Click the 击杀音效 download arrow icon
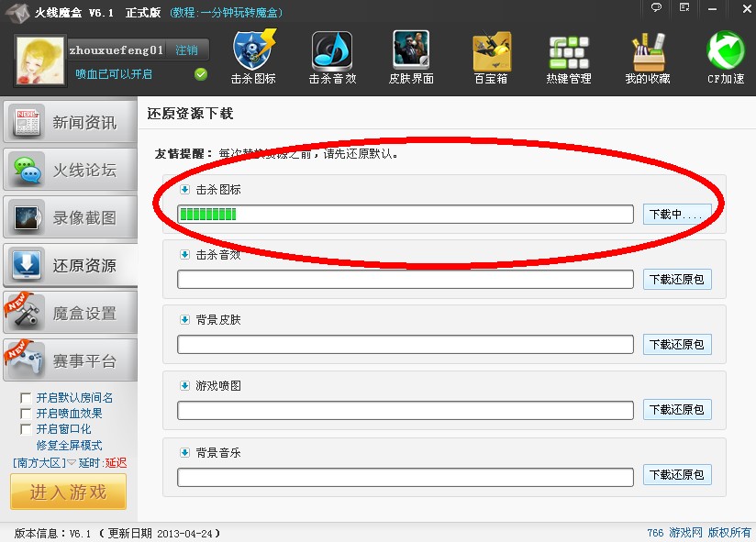 184,254
